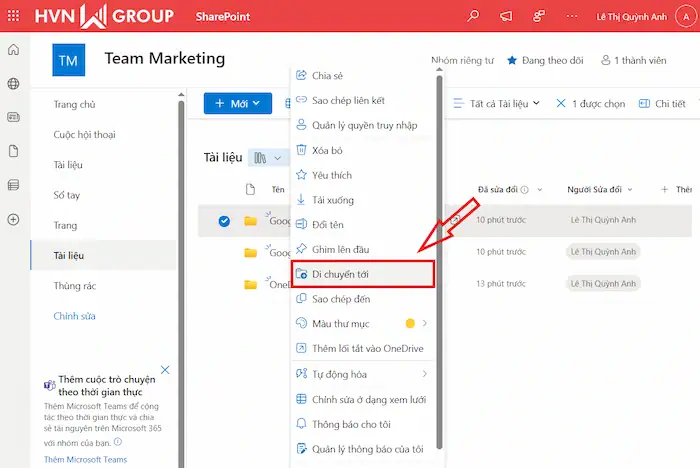Click the trash icon beside Xóa bỏ
This screenshot has height=468, width=700.
pyautogui.click(x=301, y=150)
